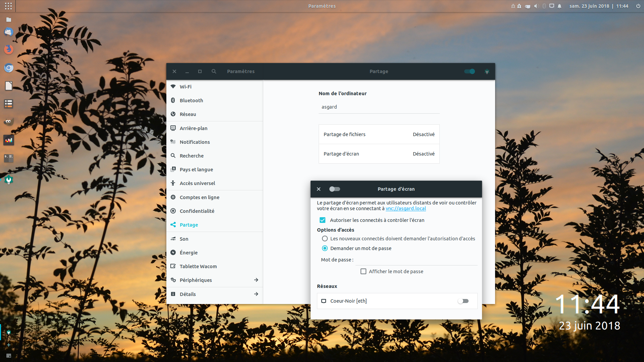Screen dimensions: 644x362
Task: Check Afficher le mot de passe
Action: 363,271
